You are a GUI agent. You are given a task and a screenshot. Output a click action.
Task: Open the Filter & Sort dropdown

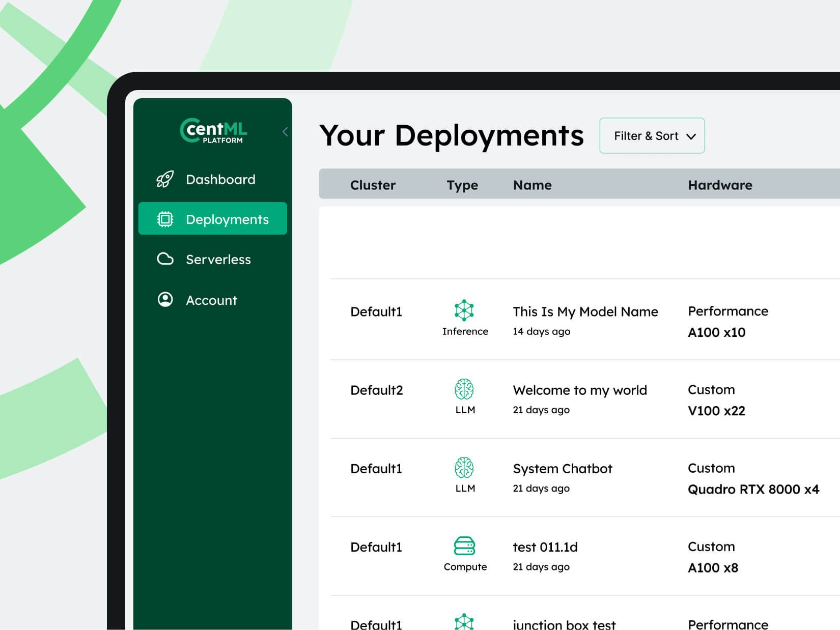[652, 135]
